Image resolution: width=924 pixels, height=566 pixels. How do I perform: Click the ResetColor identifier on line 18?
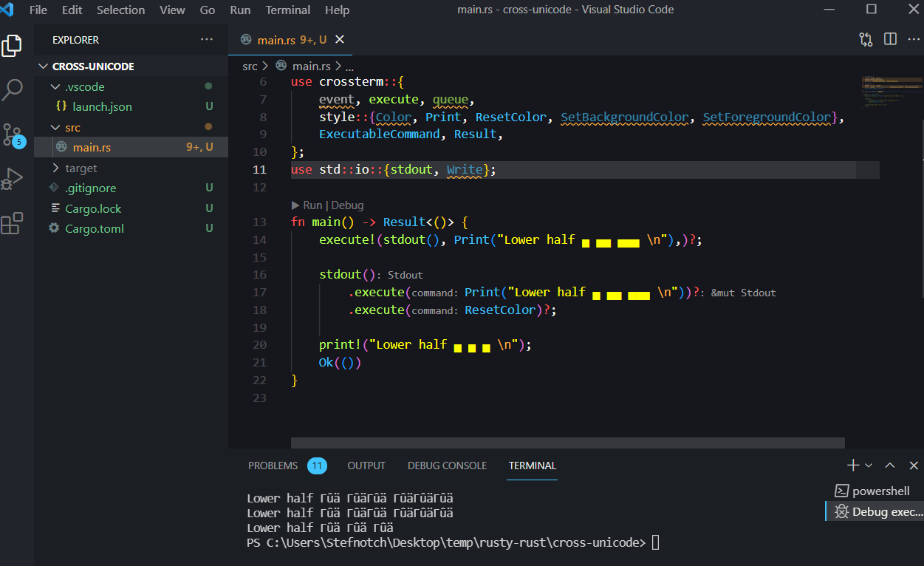(501, 310)
